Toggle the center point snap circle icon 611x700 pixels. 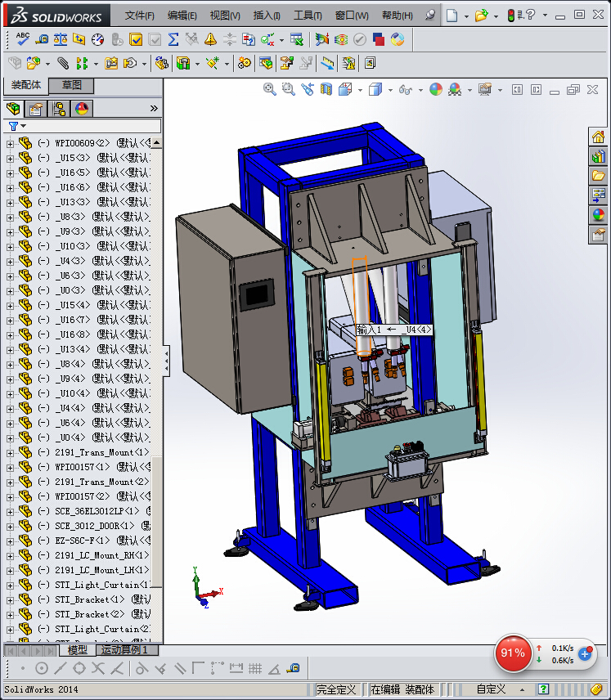[x=42, y=668]
